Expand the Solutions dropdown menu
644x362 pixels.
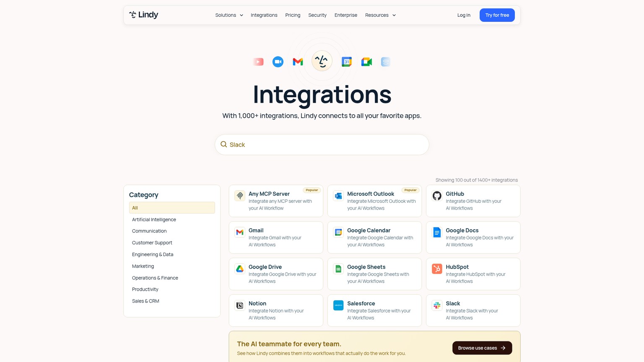pyautogui.click(x=229, y=15)
